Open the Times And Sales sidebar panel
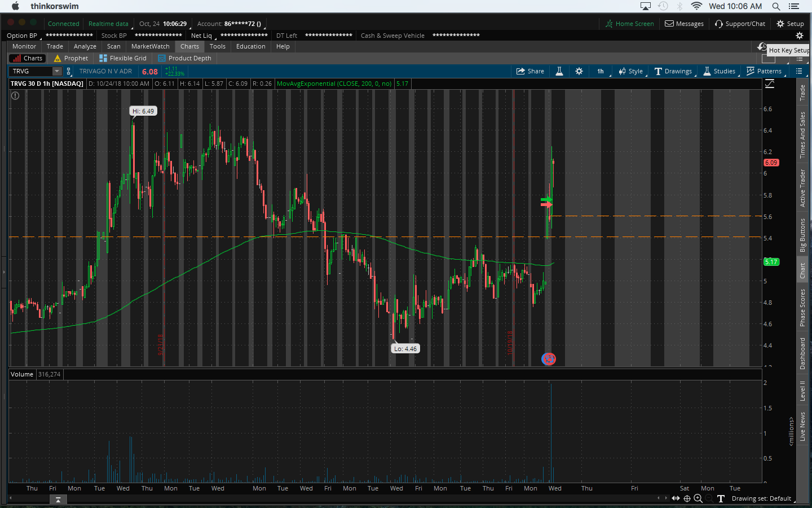The height and width of the screenshot is (508, 812). 802,134
